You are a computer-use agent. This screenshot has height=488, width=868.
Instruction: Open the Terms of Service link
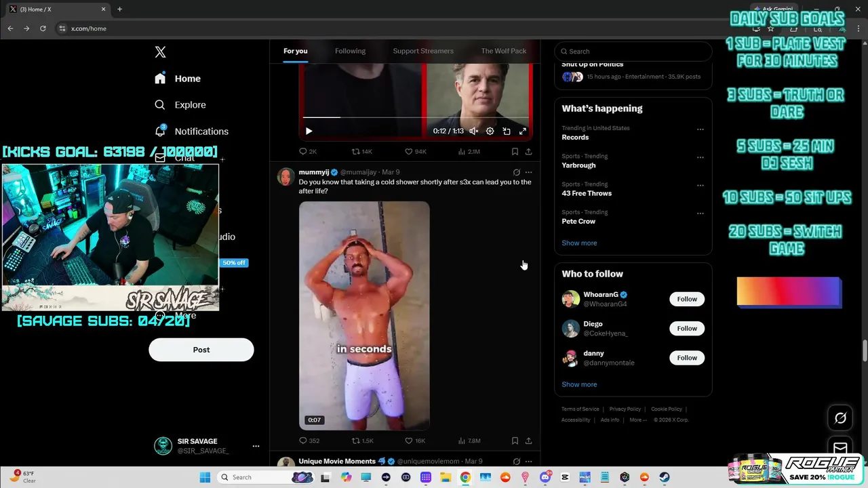click(x=580, y=409)
